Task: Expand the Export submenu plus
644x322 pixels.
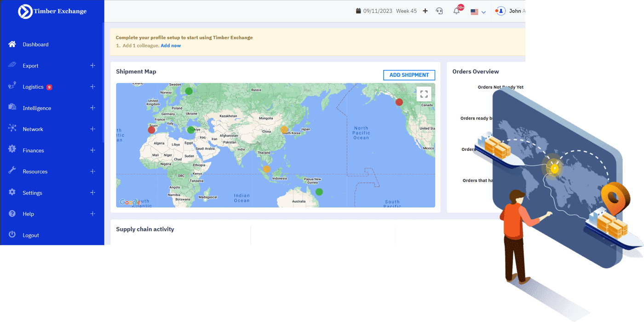Action: 92,65
